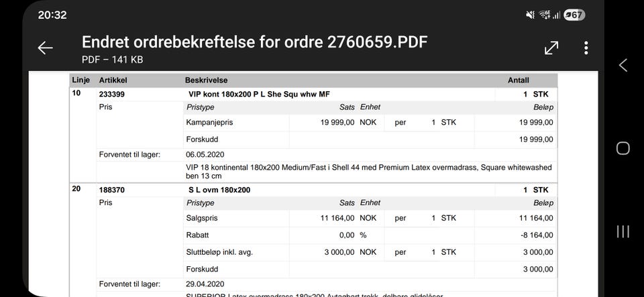Open the three-dot overflow menu
Image resolution: width=644 pixels, height=297 pixels.
tap(586, 48)
